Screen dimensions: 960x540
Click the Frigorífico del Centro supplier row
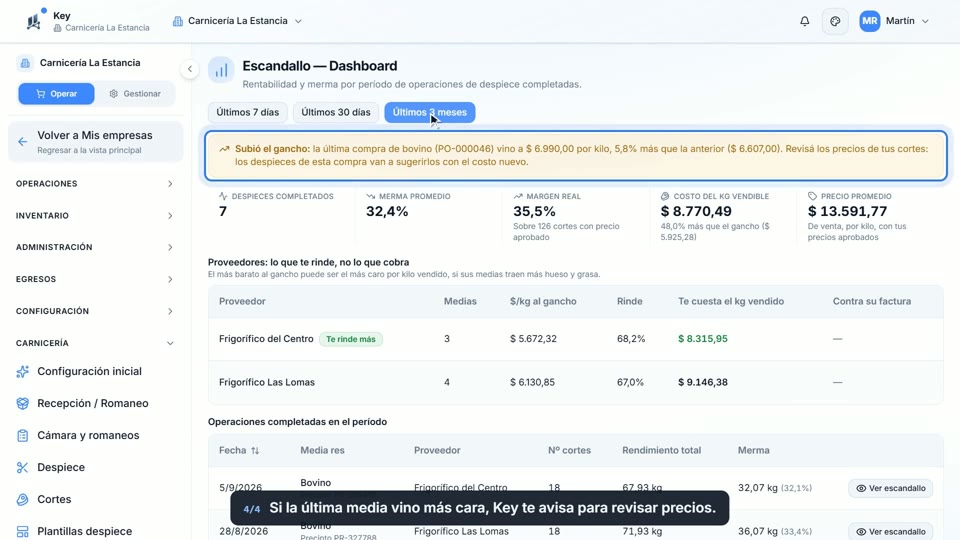(576, 339)
